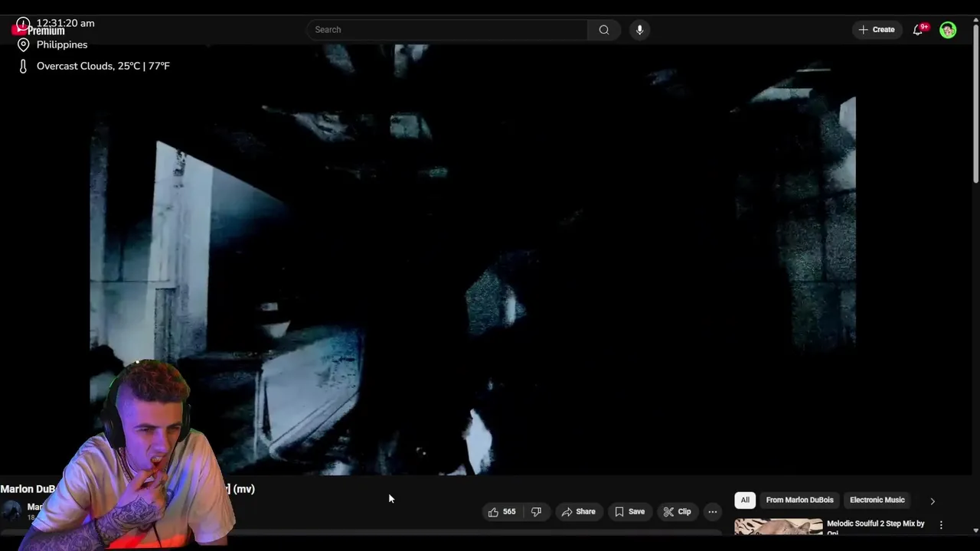Click the magnifier search button
Image resolution: width=980 pixels, height=551 pixels.
(604, 30)
